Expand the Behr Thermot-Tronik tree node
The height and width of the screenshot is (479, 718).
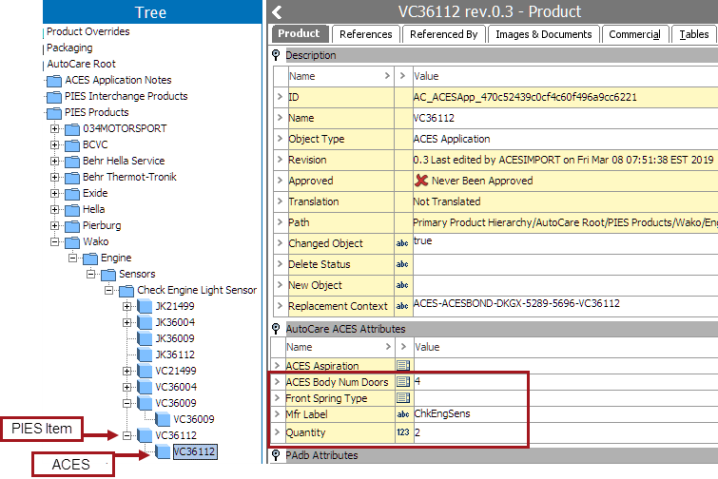coord(54,177)
